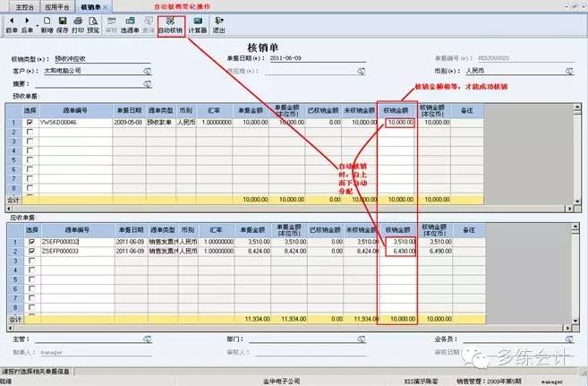Click 金华电子公司 in the status bar

pos(281,382)
